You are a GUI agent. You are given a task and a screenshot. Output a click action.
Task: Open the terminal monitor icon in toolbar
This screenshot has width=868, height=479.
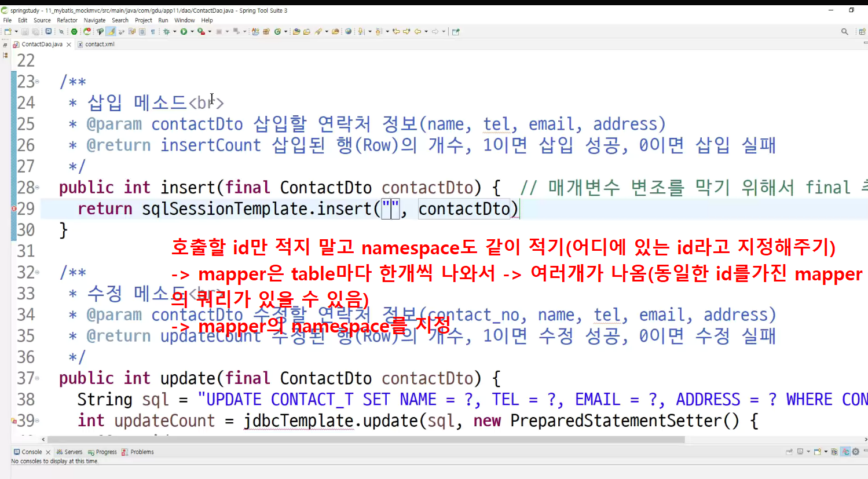[48, 32]
